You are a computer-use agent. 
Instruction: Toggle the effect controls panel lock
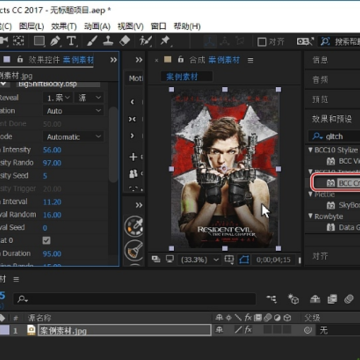20,60
